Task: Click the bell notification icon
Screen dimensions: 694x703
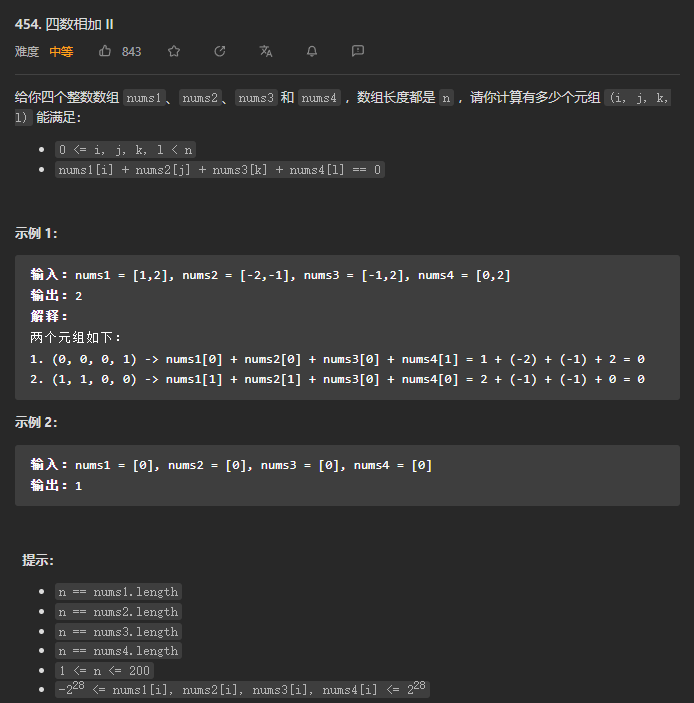Action: pos(312,51)
